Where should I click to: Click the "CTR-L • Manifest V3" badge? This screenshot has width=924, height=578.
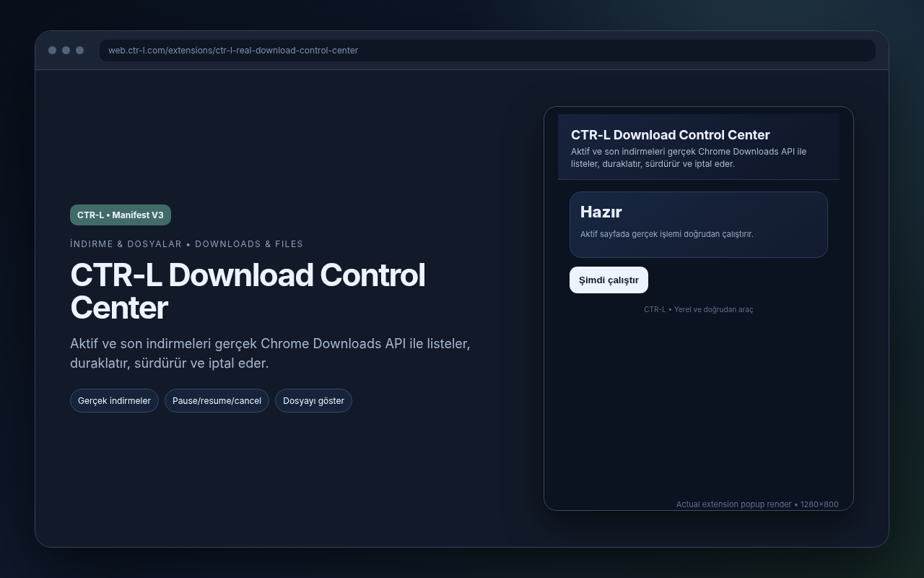(x=121, y=215)
